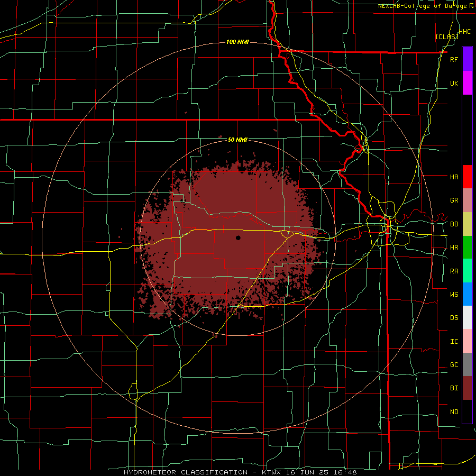Click the '100 NMI' range ring label
The height and width of the screenshot is (476, 476).
coord(237,42)
